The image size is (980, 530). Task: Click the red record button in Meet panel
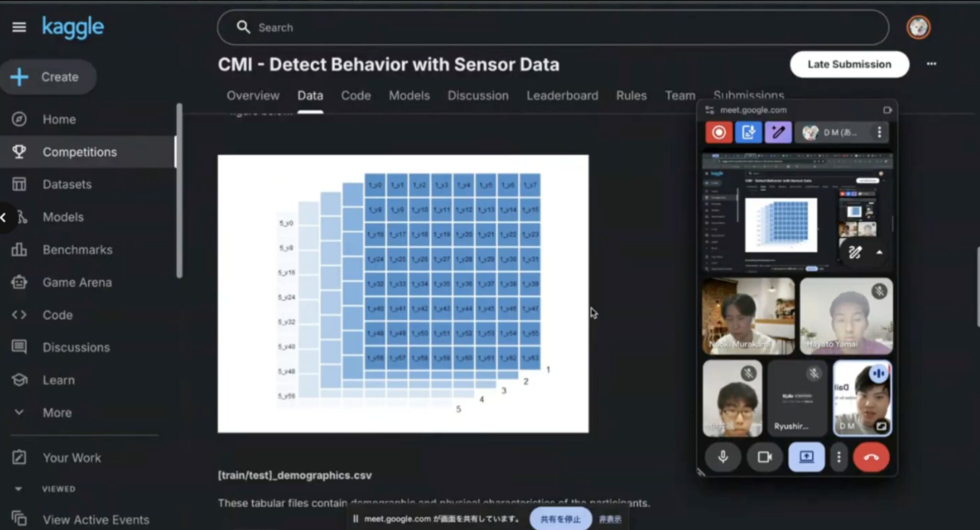[719, 133]
